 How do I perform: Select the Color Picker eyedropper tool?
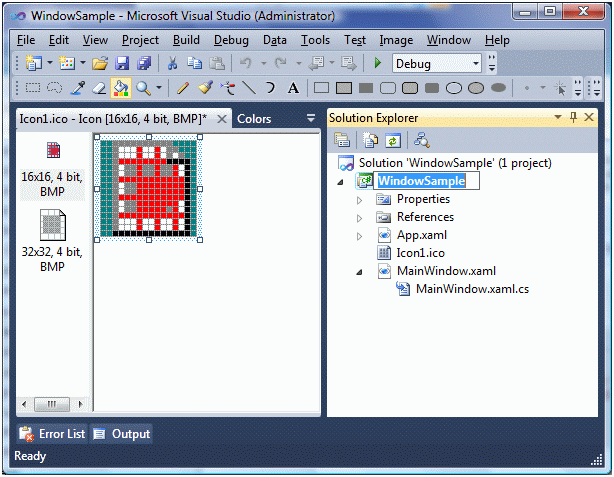(77, 88)
